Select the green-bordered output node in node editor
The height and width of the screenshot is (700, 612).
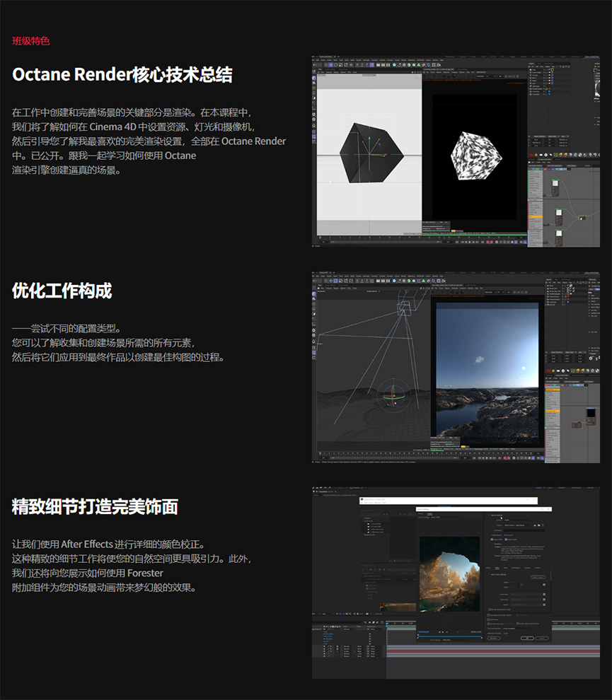click(582, 218)
